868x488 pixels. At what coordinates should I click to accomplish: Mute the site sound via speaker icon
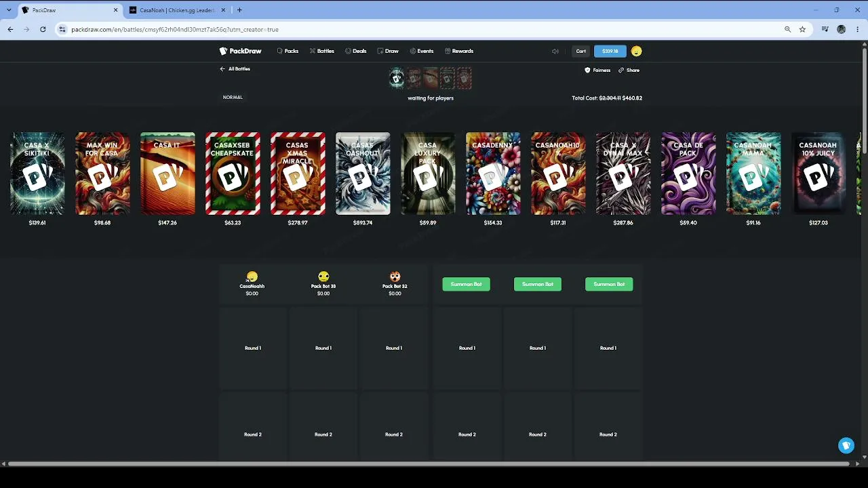[555, 51]
